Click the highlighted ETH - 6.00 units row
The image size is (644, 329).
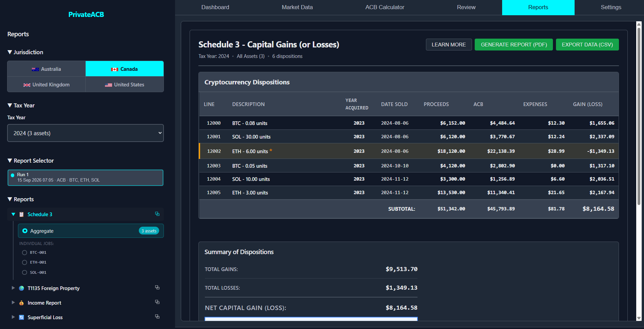(x=409, y=151)
